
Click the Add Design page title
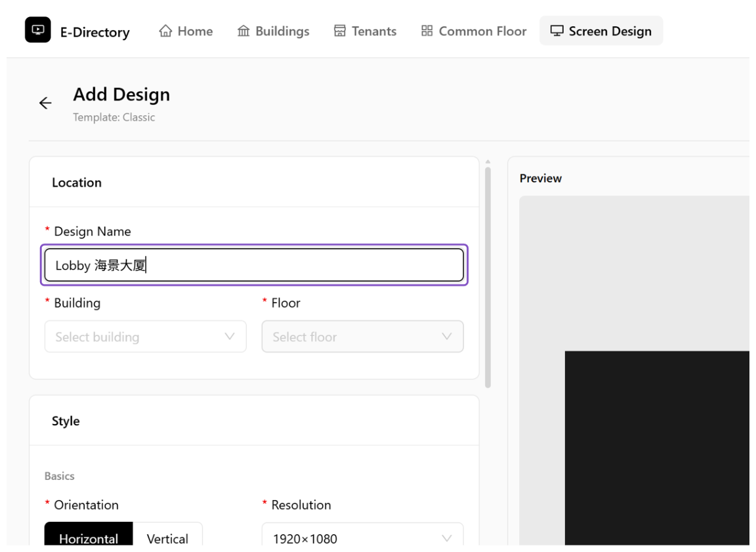121,95
